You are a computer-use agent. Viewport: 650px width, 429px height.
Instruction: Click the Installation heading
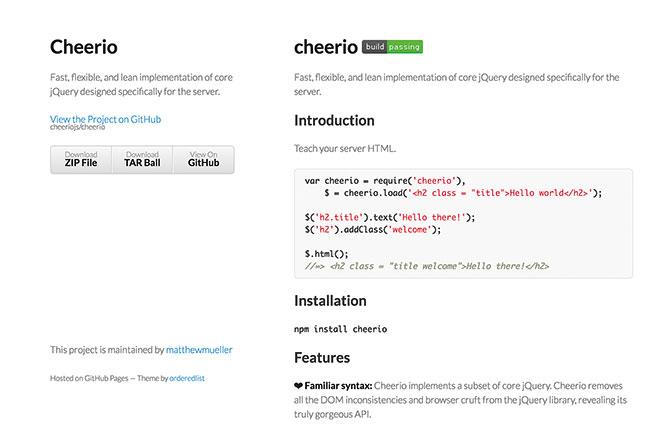tap(330, 300)
